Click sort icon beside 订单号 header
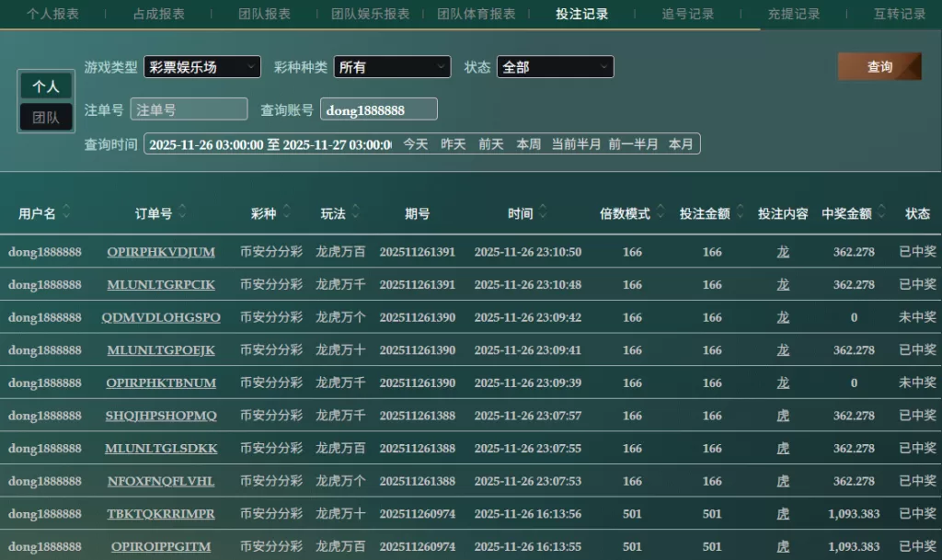The image size is (942, 560). click(x=182, y=212)
